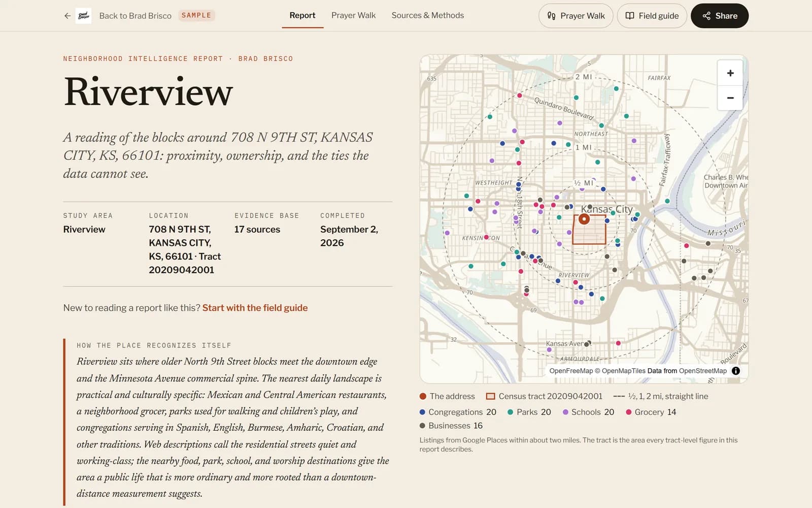Click the Kansas City label on map
Screen dimensions: 812x508
pyautogui.click(x=607, y=209)
